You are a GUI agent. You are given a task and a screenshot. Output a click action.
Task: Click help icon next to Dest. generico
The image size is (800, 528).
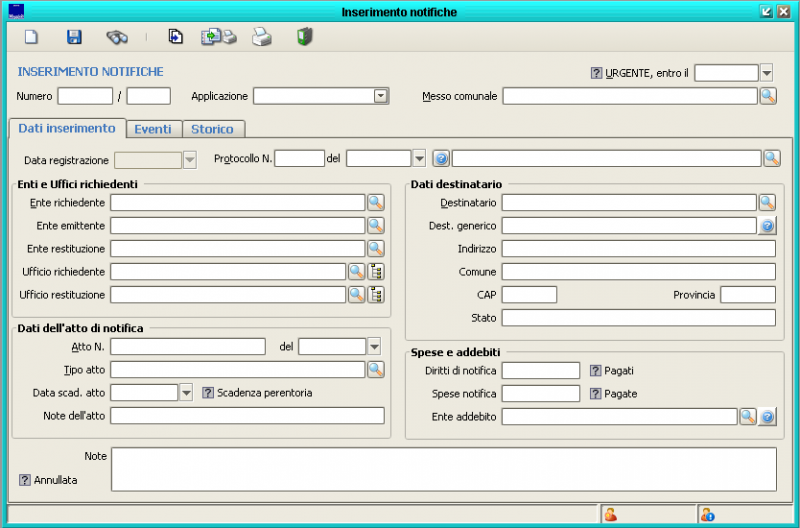point(767,226)
